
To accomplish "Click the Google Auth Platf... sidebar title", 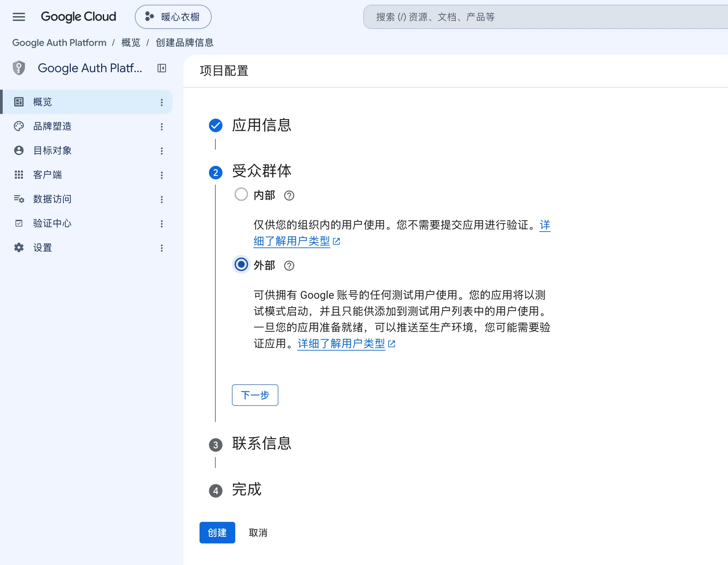I will pos(90,68).
